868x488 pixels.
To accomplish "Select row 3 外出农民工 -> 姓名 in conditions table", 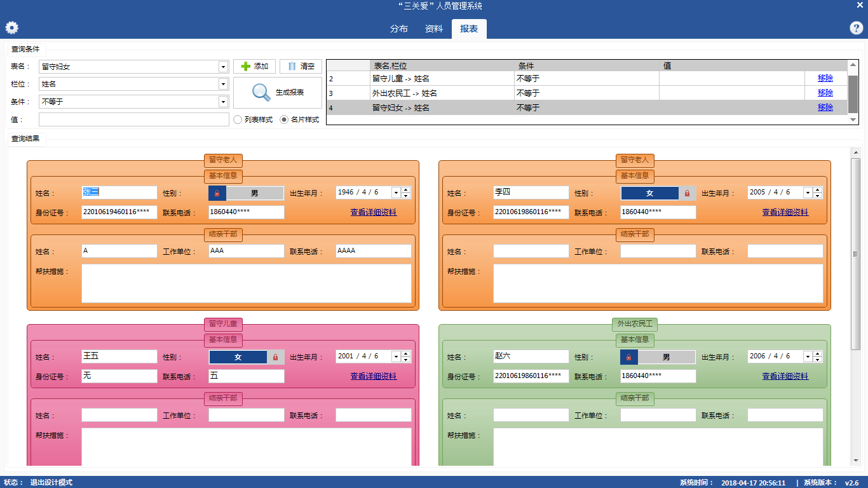I will [587, 93].
